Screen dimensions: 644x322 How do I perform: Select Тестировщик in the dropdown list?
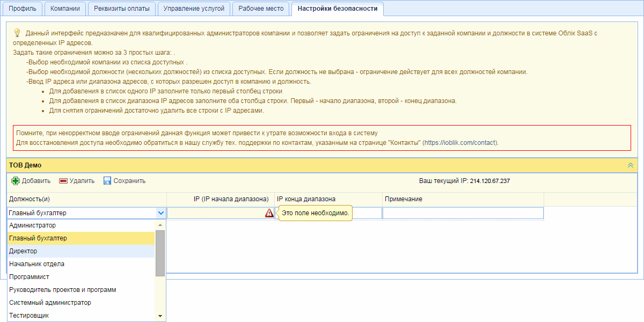pos(81,316)
